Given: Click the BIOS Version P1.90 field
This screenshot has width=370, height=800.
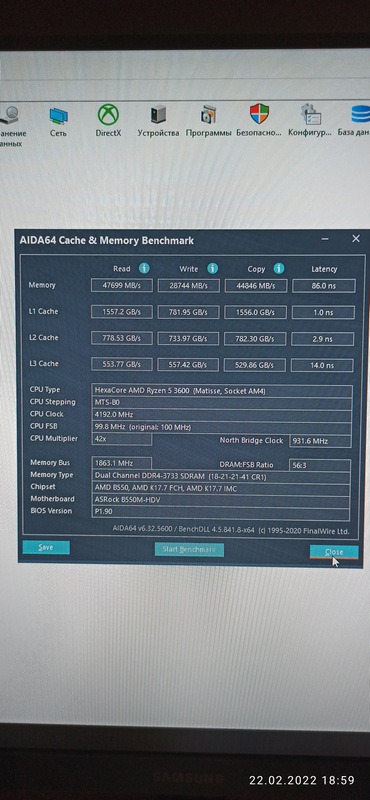Looking at the screenshot, I should (221, 513).
